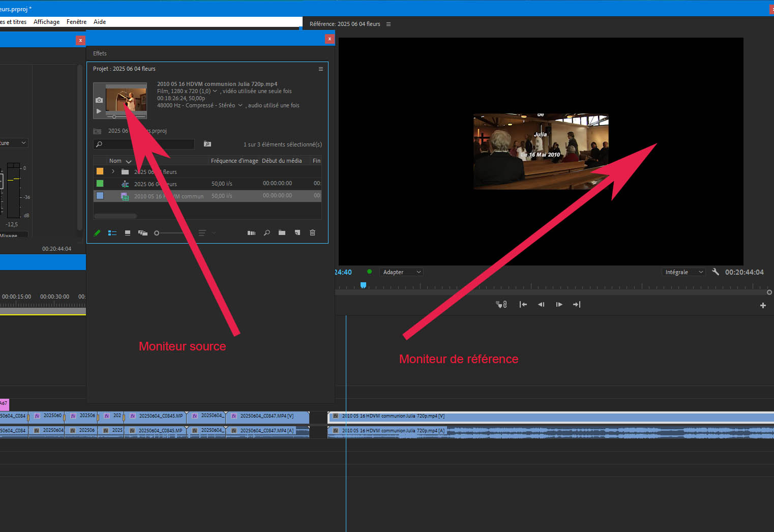Sort by the Nom column header
Image resolution: width=774 pixels, height=532 pixels.
point(115,161)
